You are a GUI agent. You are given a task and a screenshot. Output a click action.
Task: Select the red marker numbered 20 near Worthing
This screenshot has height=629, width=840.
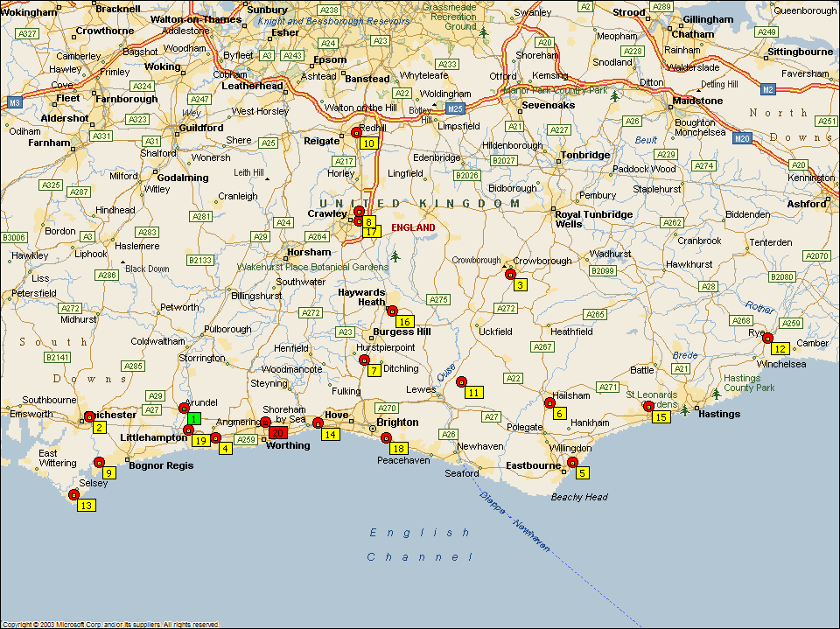pyautogui.click(x=277, y=432)
